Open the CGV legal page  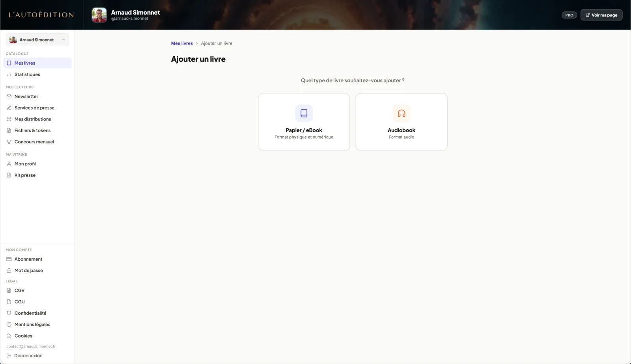tap(37, 291)
